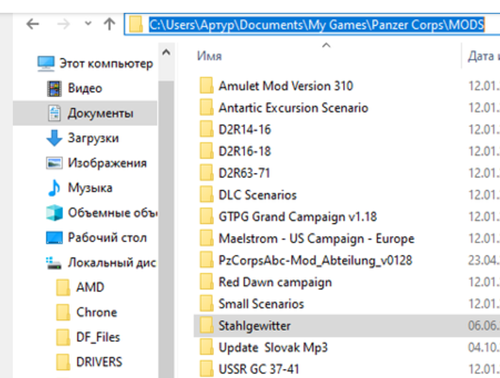Click the Документы document icon

point(54,113)
